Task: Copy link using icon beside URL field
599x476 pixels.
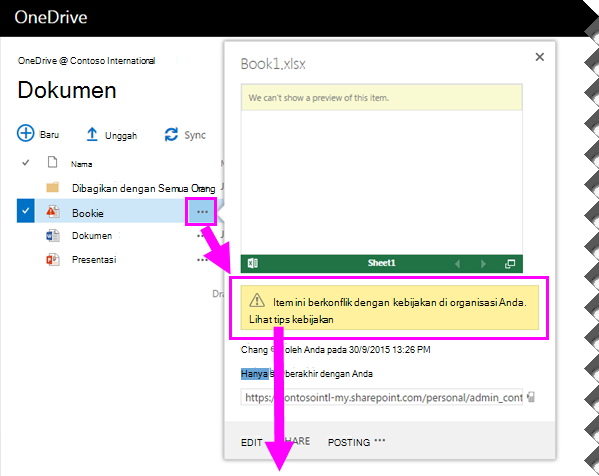Action: tap(531, 397)
